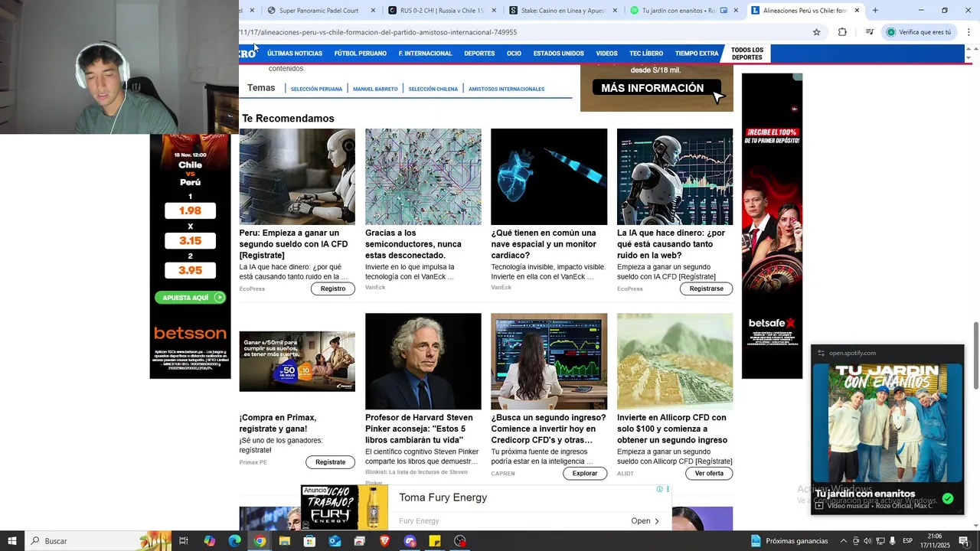Open Chrome extensions puzzle icon

pos(842,32)
